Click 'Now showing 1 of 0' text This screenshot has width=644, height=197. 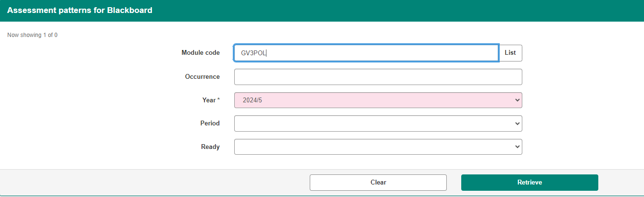[x=33, y=35]
